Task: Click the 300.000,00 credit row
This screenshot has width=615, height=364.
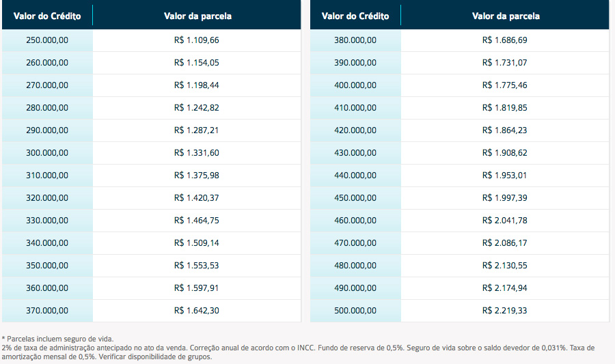Action: [x=152, y=153]
